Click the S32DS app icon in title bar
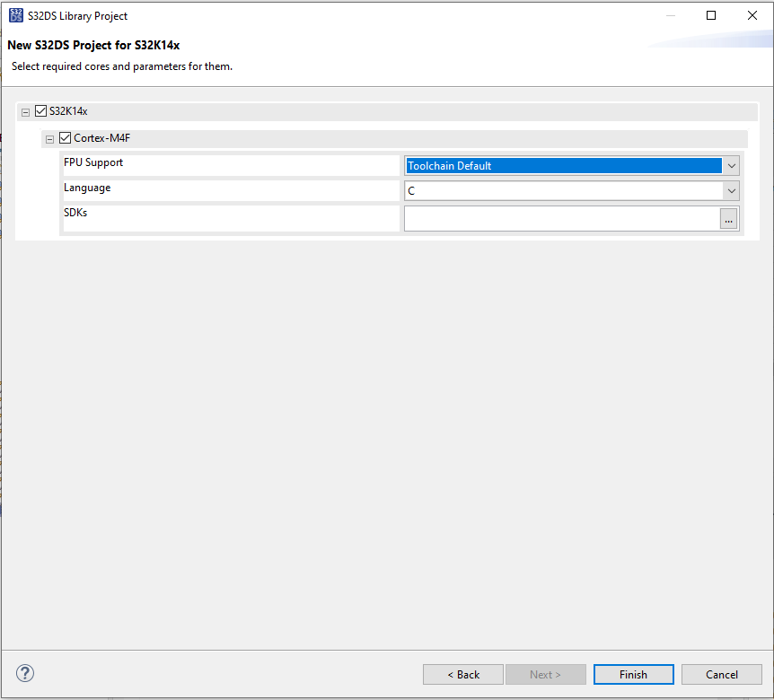The image size is (774, 700). [16, 15]
